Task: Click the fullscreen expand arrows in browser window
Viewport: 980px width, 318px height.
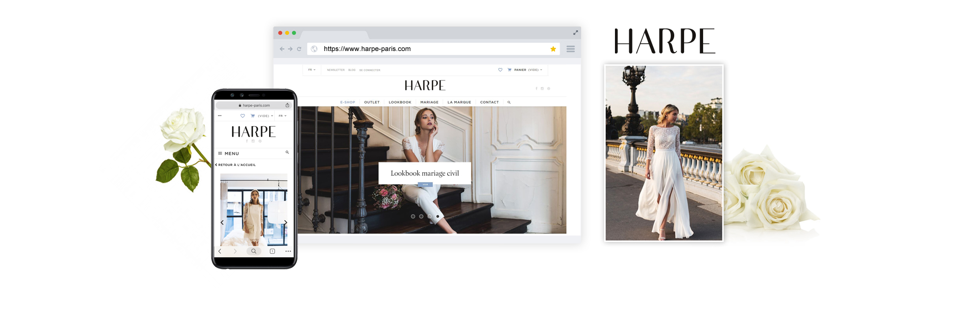Action: pyautogui.click(x=576, y=33)
